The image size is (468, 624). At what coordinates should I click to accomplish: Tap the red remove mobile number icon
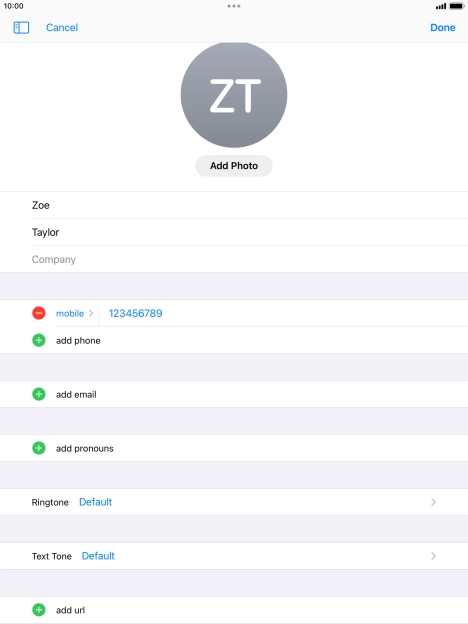coord(39,313)
